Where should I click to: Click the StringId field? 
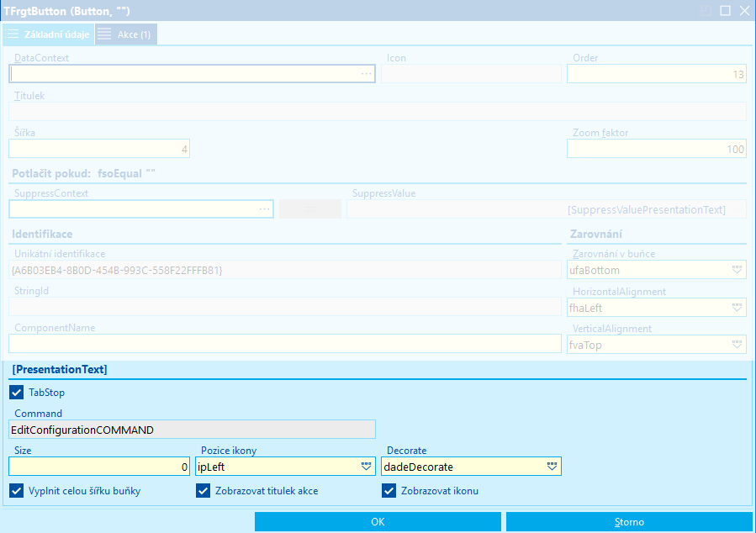[x=285, y=307]
